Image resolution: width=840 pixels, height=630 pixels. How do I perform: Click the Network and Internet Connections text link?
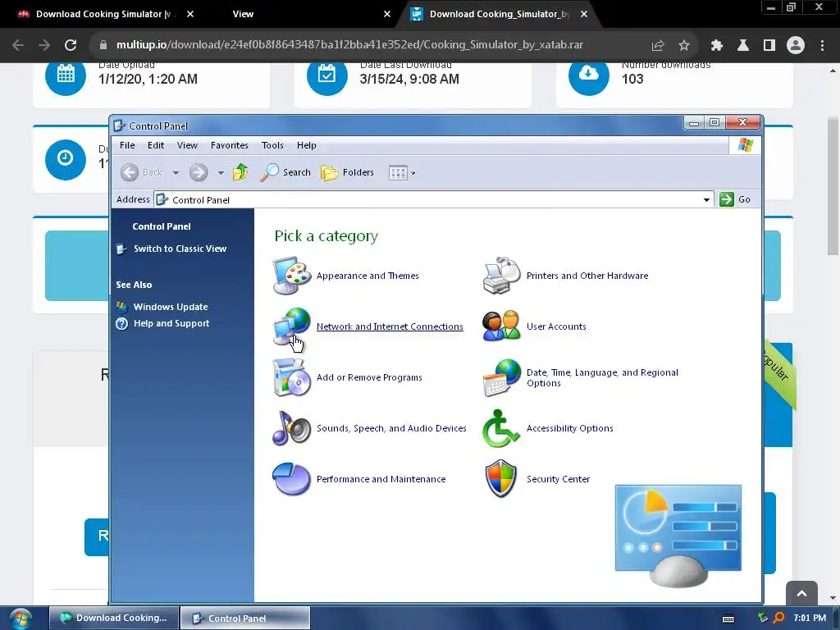tap(390, 326)
